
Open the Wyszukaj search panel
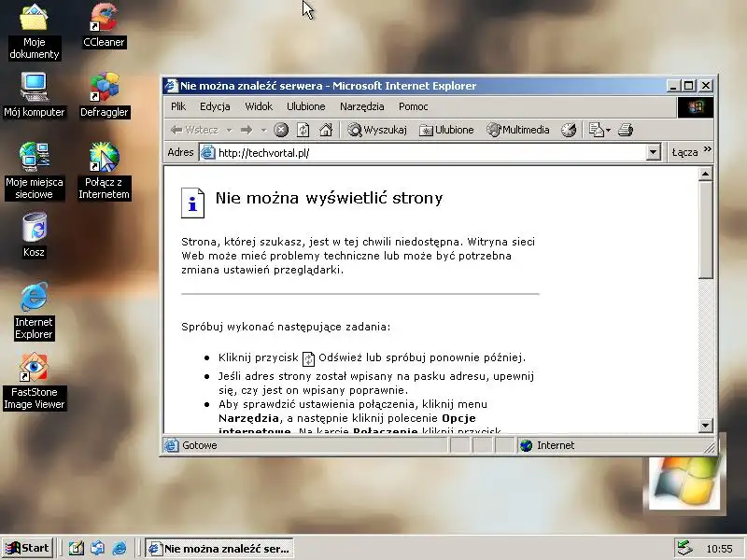click(377, 130)
